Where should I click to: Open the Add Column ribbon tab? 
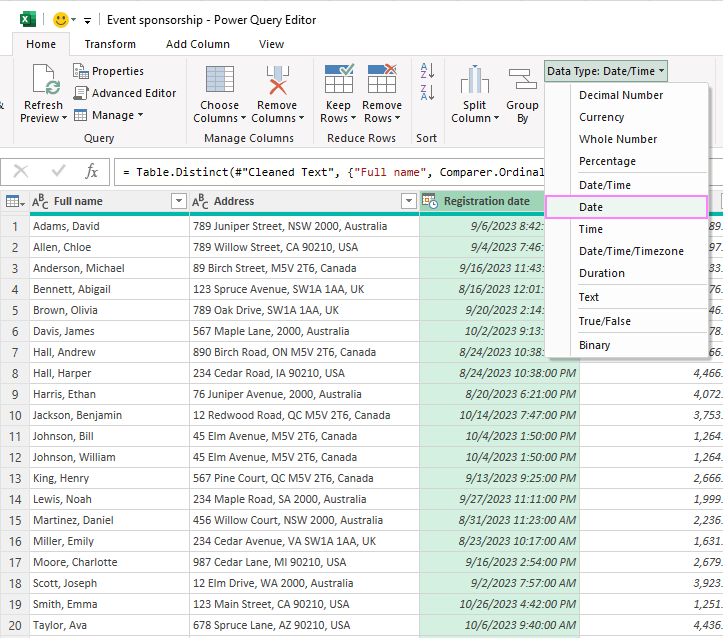point(198,44)
